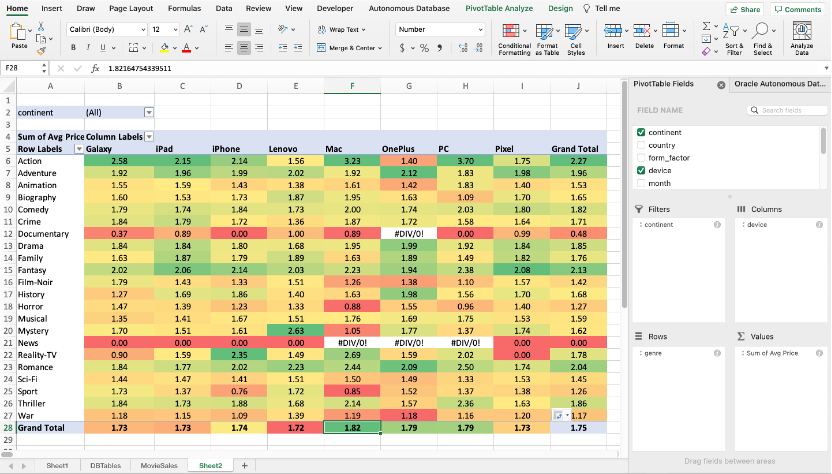The image size is (832, 474).
Task: Decrease font size with smaller A icon
Action: (203, 30)
